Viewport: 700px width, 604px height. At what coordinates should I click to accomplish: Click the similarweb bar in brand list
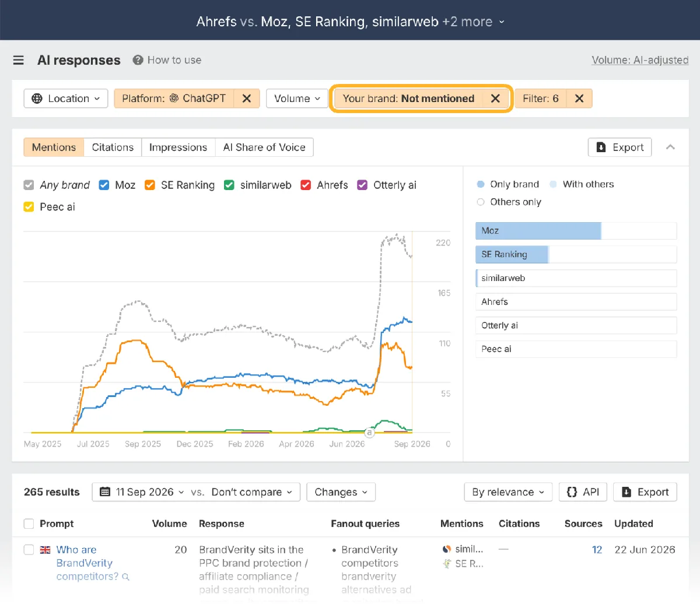pyautogui.click(x=576, y=278)
